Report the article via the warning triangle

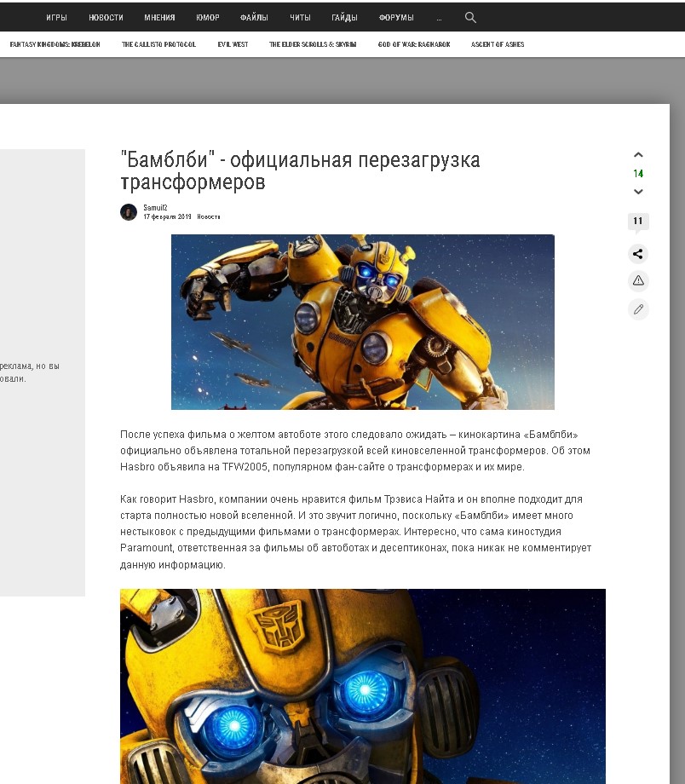638,281
